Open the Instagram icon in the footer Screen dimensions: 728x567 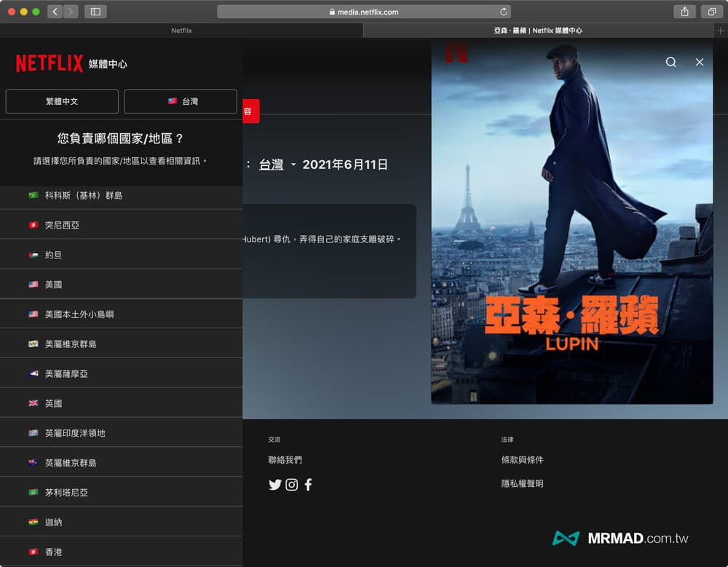tap(291, 485)
